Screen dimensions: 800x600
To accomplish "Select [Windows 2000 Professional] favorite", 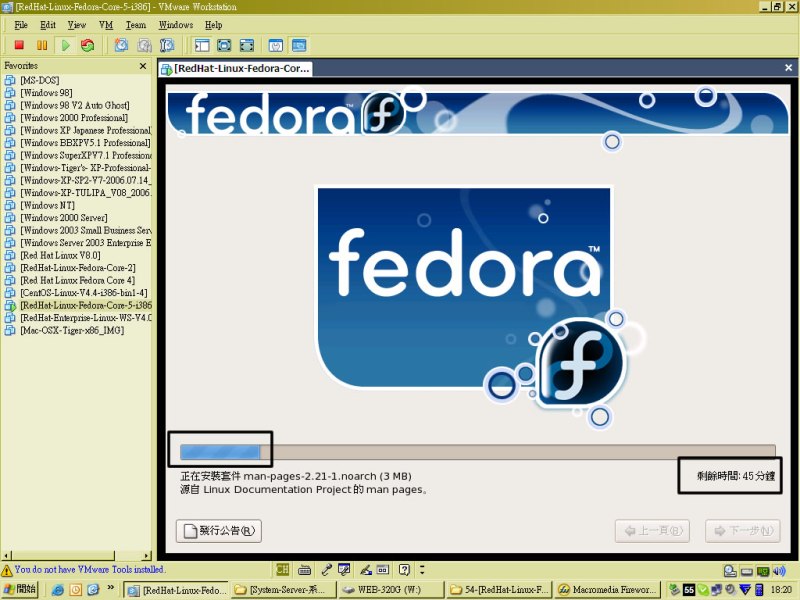I will 74,118.
